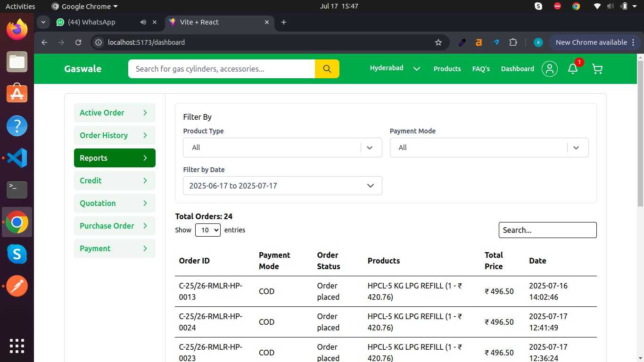
Task: Open the shopping cart
Action: 597,69
